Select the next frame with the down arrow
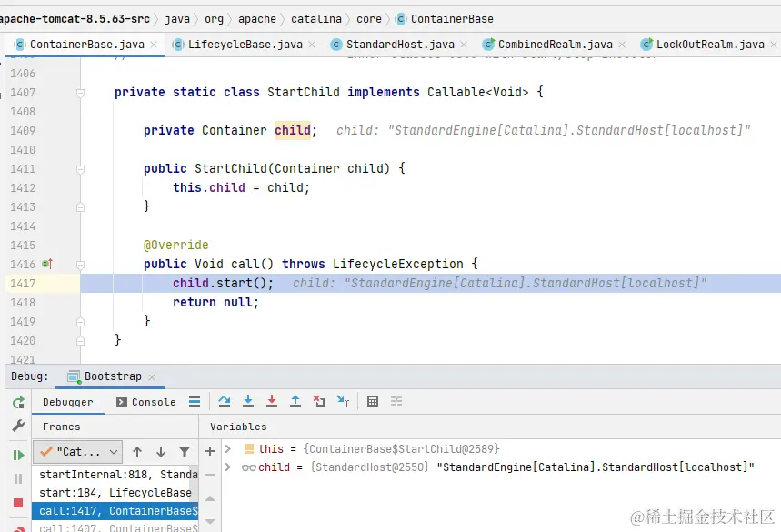 (160, 452)
